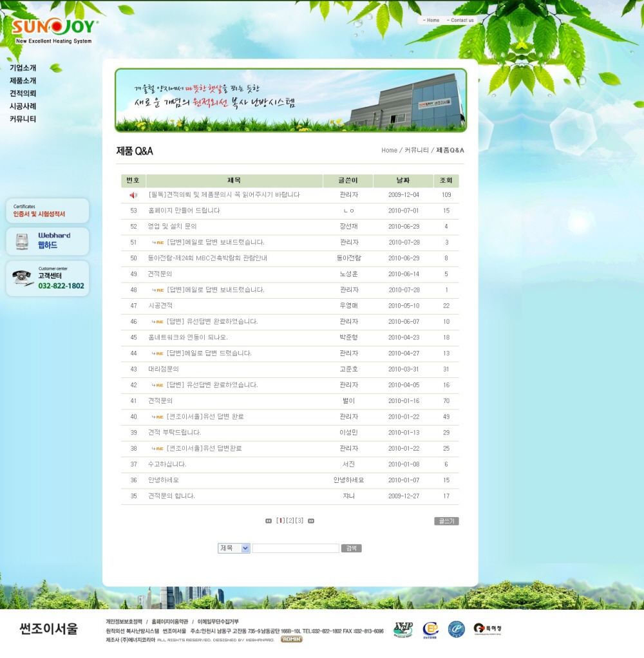Click the 고객센터 telephone banner
Viewport: 644px width, 658px height.
(48, 278)
